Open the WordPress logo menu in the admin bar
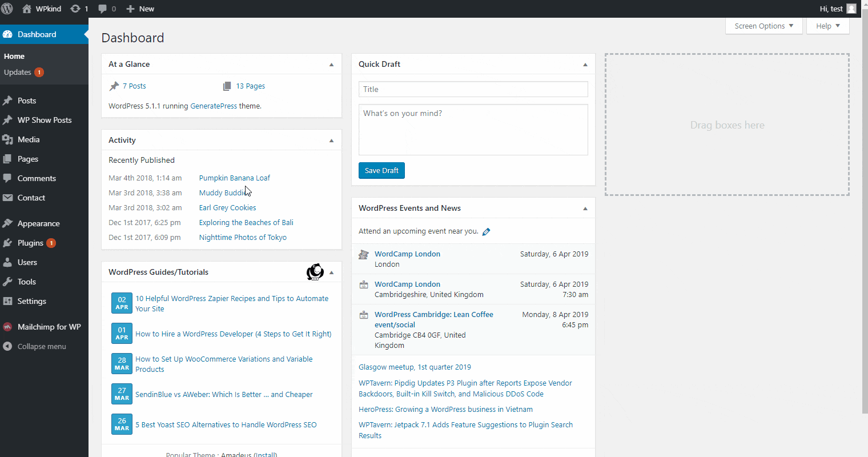Image resolution: width=868 pixels, height=457 pixels. (x=7, y=9)
